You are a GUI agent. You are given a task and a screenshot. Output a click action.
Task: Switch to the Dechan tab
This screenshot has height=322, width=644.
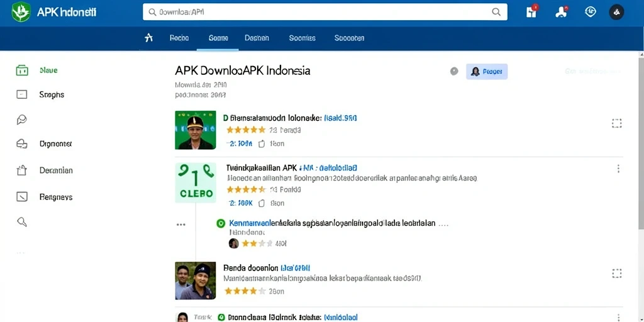coord(257,38)
